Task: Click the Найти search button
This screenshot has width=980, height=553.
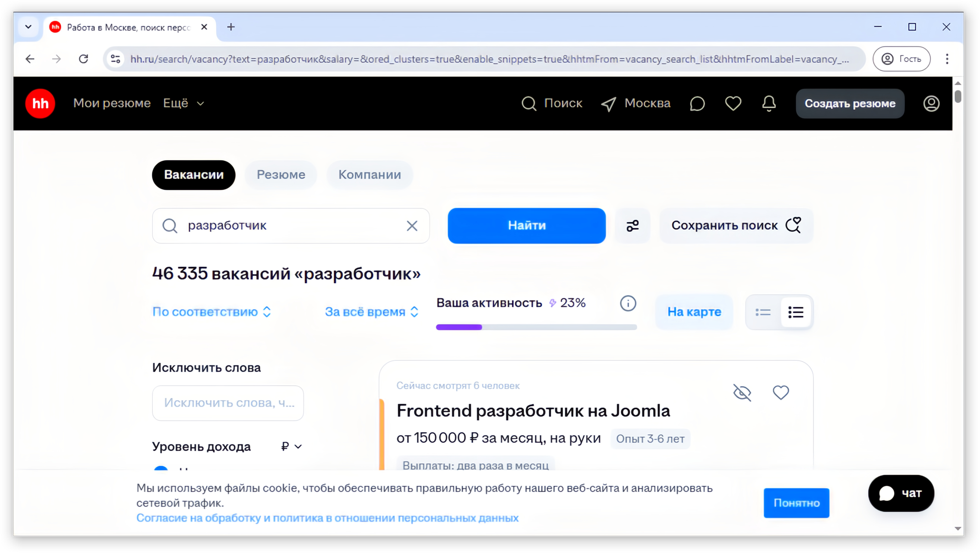Action: [527, 226]
